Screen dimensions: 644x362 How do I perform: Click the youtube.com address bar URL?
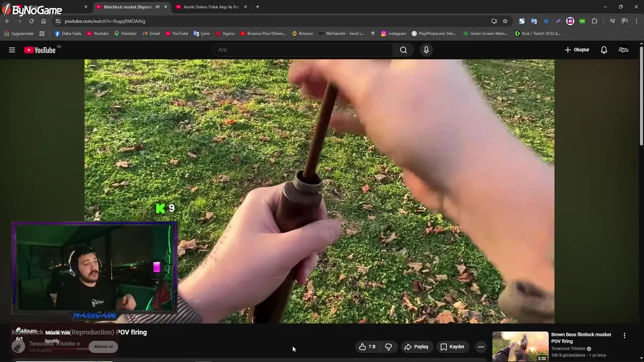(x=105, y=21)
